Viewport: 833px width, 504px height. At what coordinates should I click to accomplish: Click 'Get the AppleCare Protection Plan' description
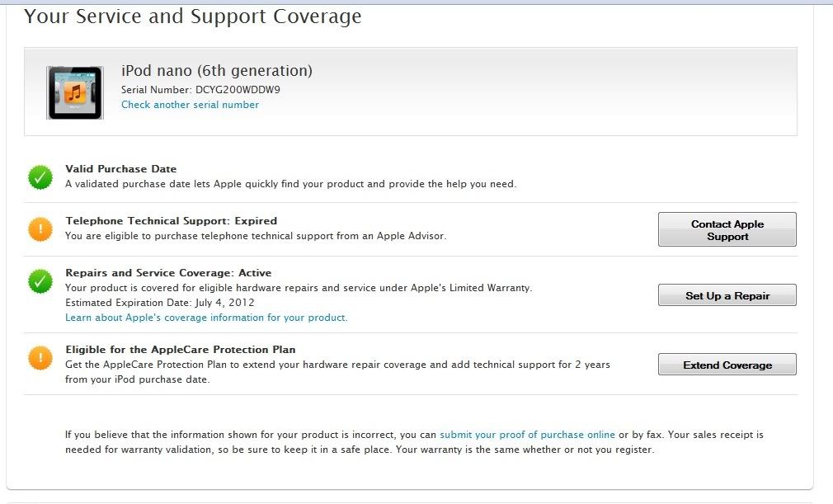pyautogui.click(x=337, y=372)
